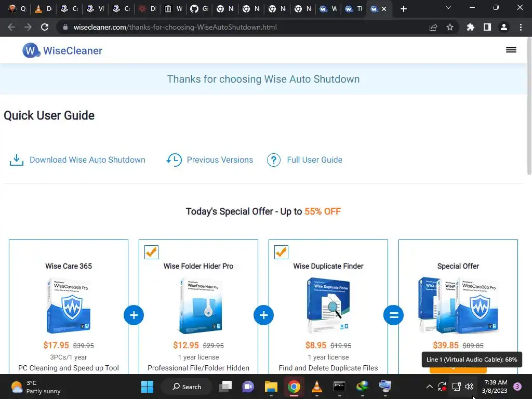This screenshot has width=532, height=399.
Task: Go back to the previous page
Action: point(11,27)
